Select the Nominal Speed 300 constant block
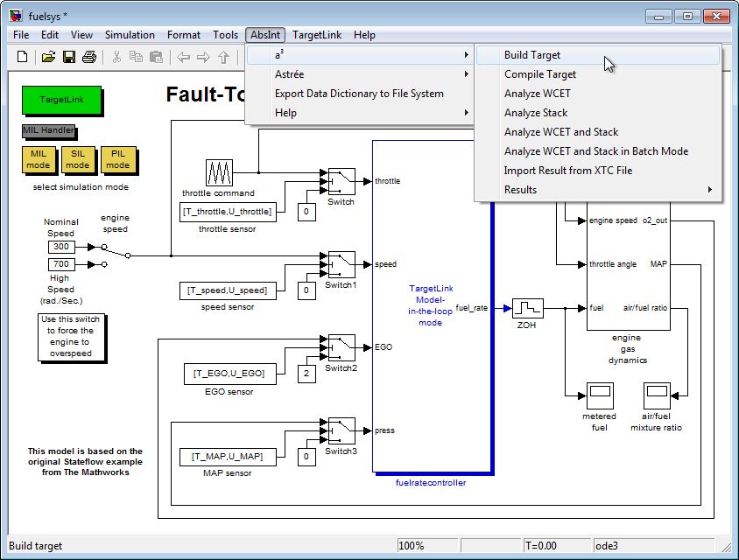Screen dimensions: 739x560 click(61, 247)
